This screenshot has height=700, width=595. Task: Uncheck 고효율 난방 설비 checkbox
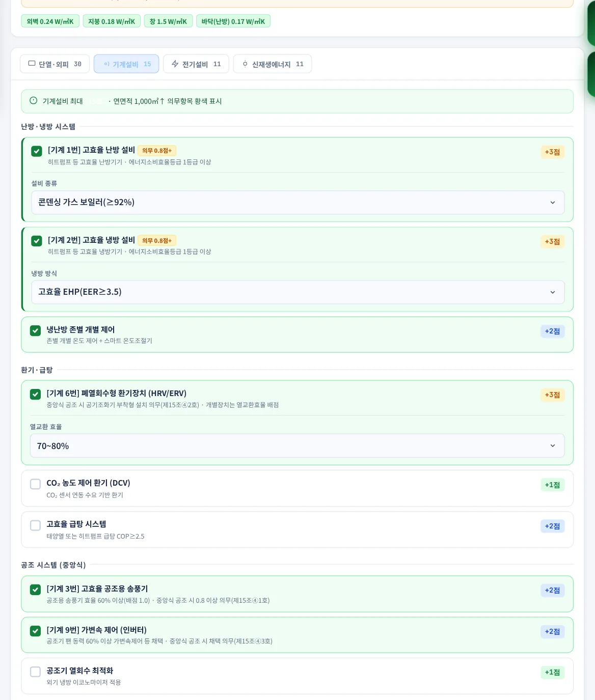point(37,151)
